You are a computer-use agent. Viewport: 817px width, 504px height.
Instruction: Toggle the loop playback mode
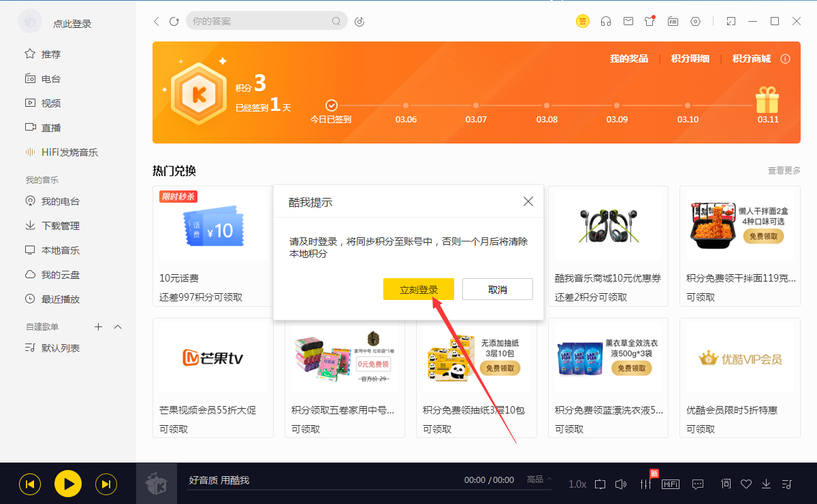(600, 484)
